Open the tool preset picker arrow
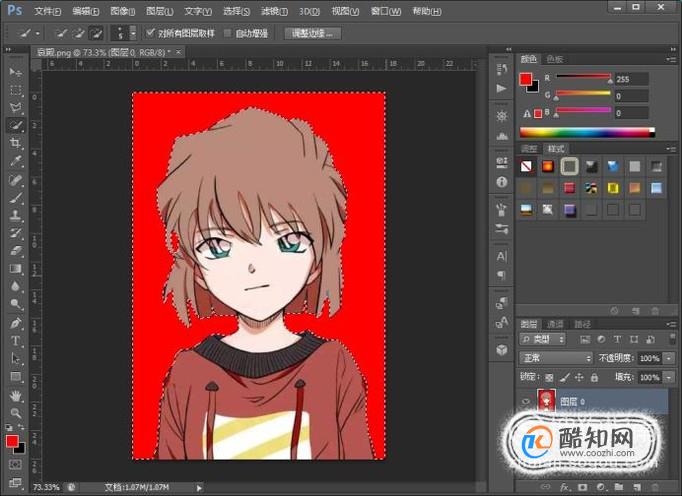 coord(38,33)
